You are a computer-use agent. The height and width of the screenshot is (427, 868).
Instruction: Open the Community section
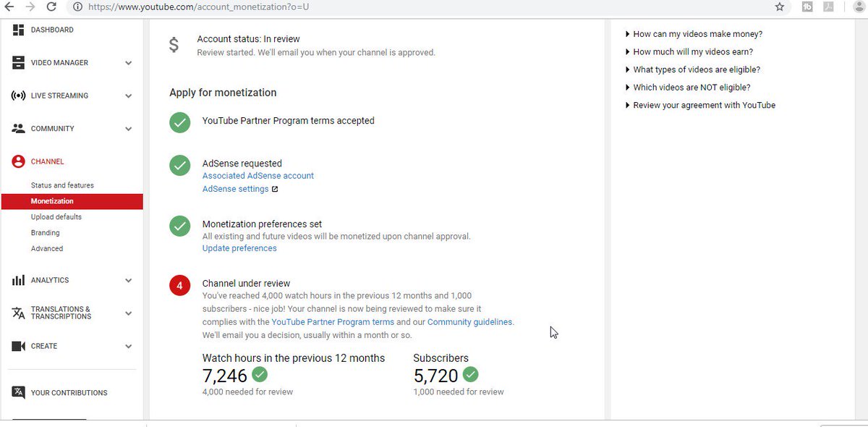click(53, 129)
